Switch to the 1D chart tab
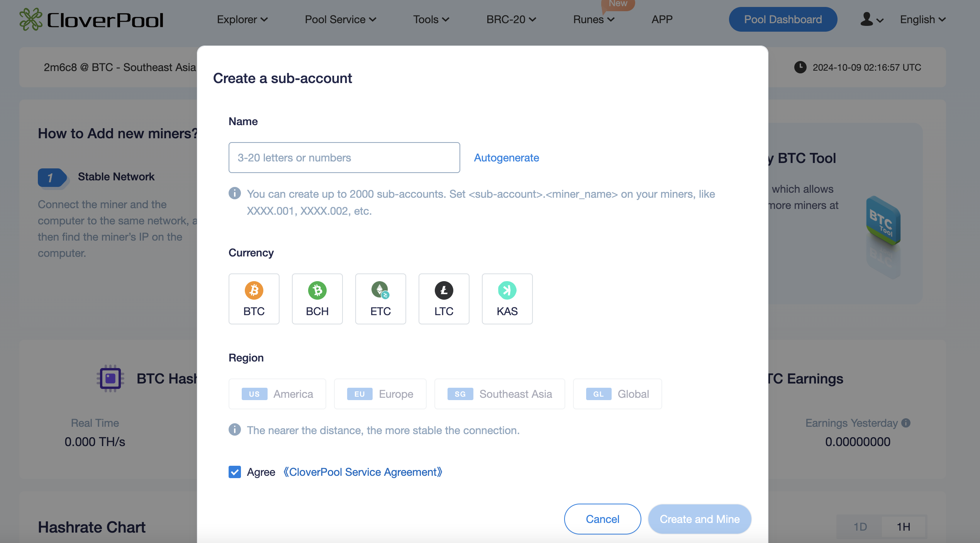Viewport: 980px width, 543px height. click(x=860, y=526)
